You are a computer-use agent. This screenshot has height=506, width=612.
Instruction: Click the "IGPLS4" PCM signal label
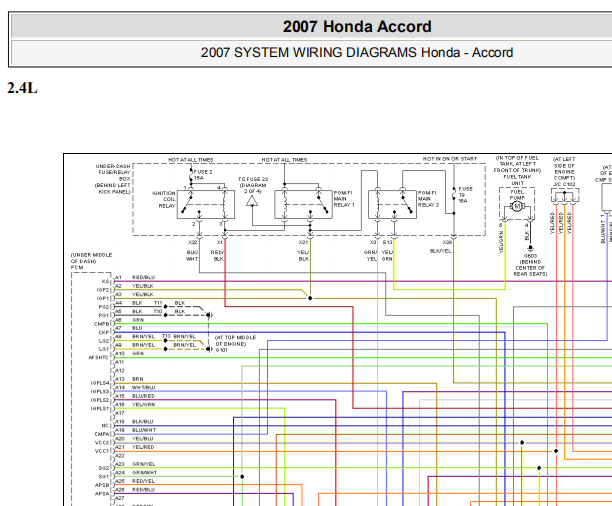coord(100,383)
